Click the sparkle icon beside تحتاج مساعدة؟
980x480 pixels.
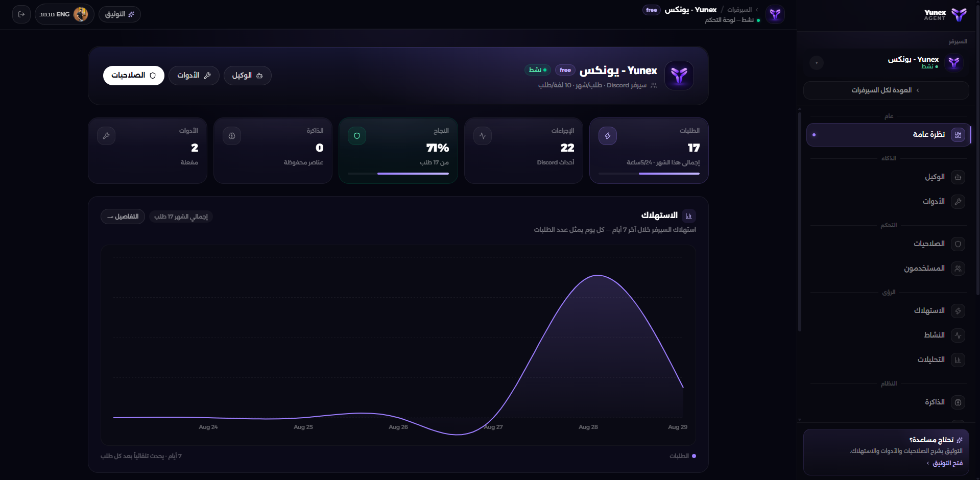pos(960,440)
